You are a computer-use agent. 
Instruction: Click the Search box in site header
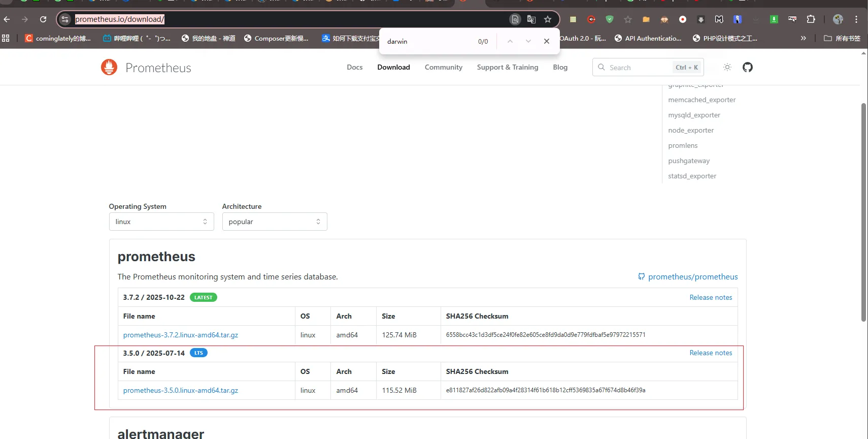pos(648,67)
